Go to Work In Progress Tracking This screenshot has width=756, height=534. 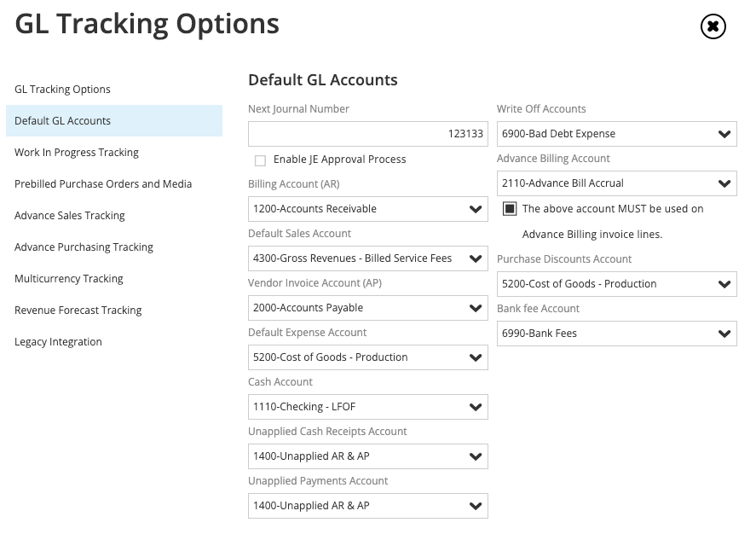pos(77,153)
